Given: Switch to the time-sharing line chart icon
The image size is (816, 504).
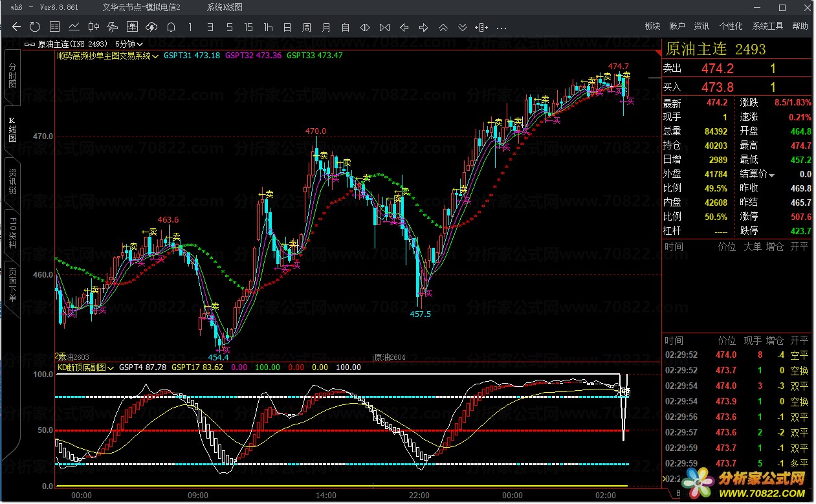Looking at the screenshot, I should point(74,27).
